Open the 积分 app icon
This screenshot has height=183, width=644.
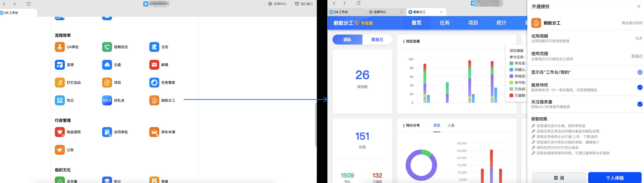[107, 180]
